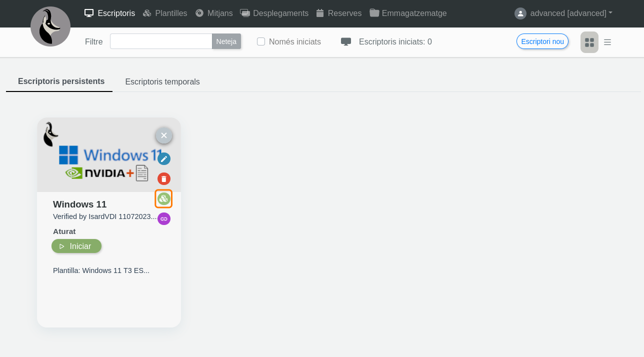Click the IsardVDI logo in header
The height and width of the screenshot is (357, 644).
pyautogui.click(x=50, y=26)
